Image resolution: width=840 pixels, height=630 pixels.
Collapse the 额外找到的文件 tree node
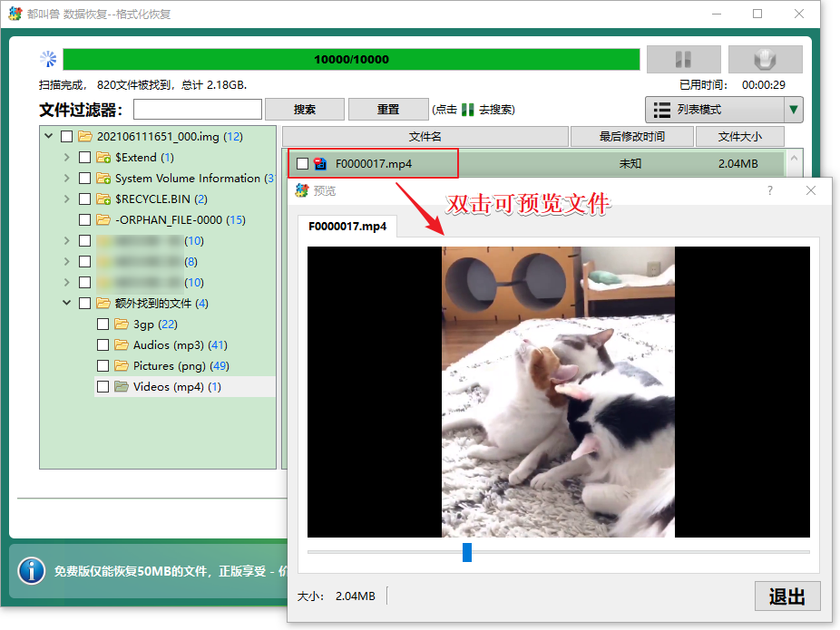tap(66, 303)
